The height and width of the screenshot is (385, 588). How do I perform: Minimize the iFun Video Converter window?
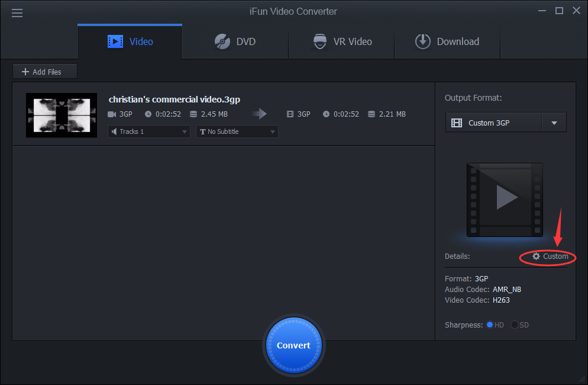pyautogui.click(x=542, y=11)
